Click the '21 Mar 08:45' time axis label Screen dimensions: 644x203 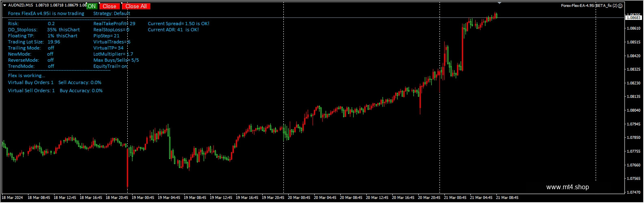click(x=507, y=198)
